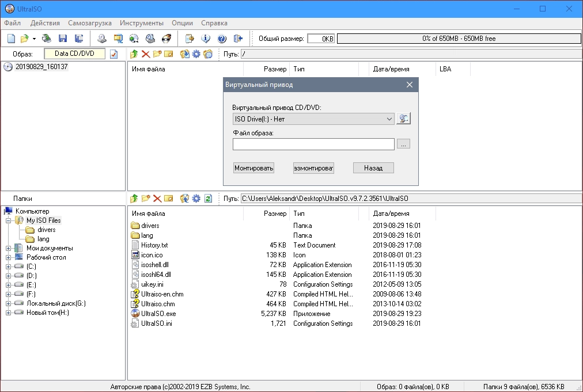Click the Монтировать button
The height and width of the screenshot is (392, 583).
tap(254, 168)
